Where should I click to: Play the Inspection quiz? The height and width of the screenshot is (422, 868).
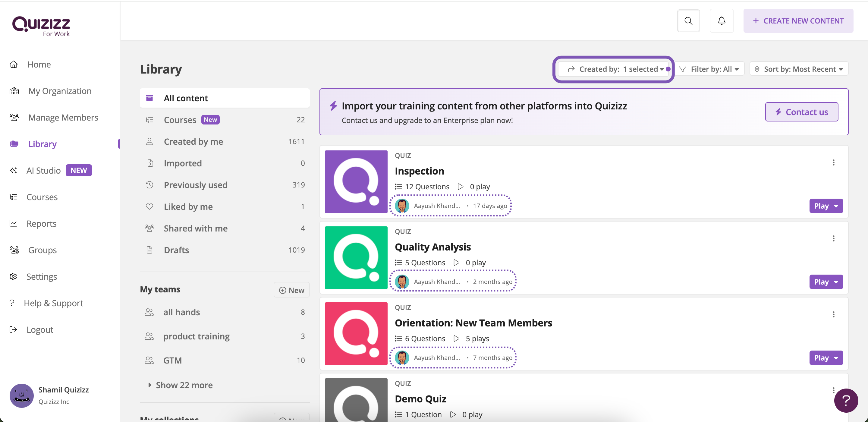pos(826,206)
